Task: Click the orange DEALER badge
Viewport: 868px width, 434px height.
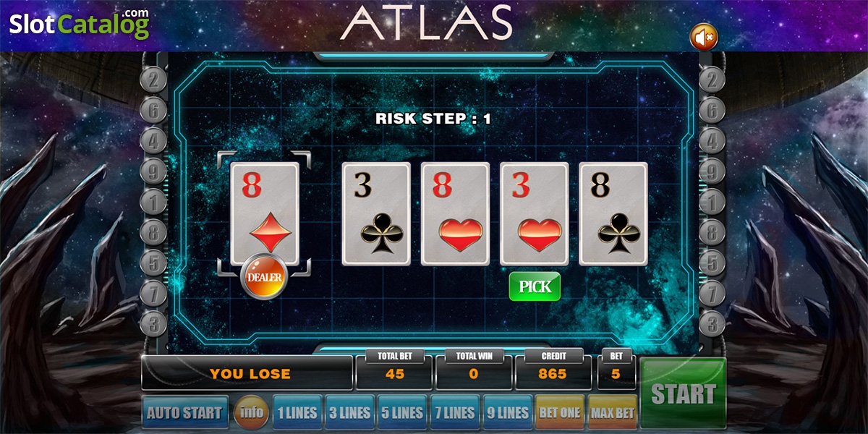Action: click(264, 277)
